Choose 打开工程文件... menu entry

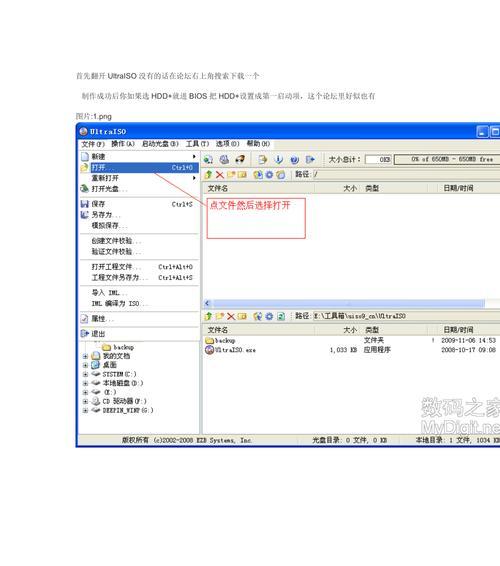click(139, 267)
